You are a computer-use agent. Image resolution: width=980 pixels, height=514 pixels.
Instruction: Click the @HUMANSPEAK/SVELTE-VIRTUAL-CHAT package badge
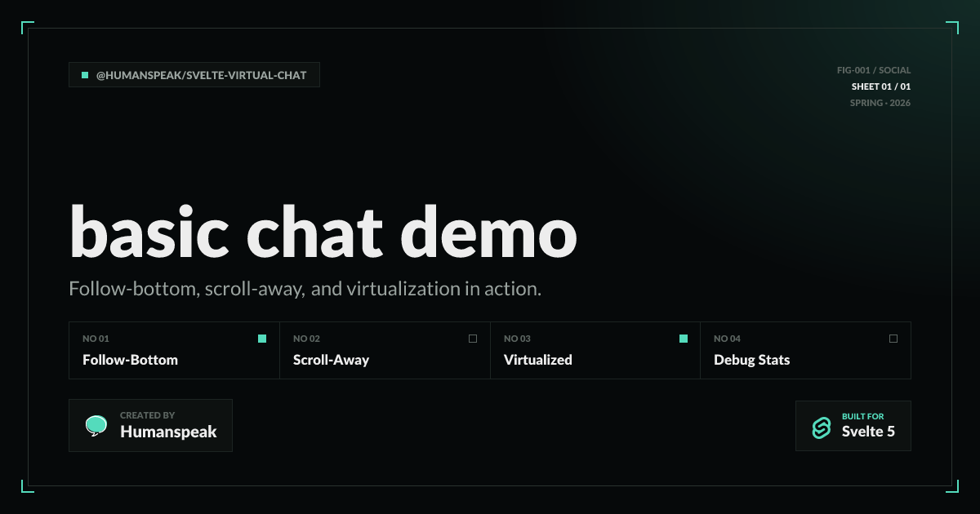point(194,75)
